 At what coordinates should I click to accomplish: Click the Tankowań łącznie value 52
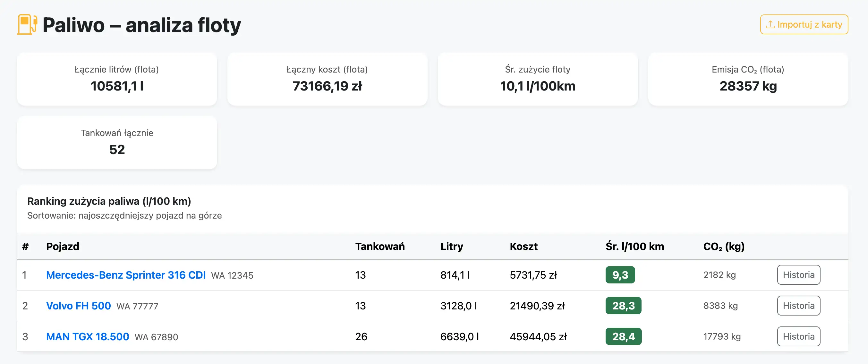[x=117, y=150]
